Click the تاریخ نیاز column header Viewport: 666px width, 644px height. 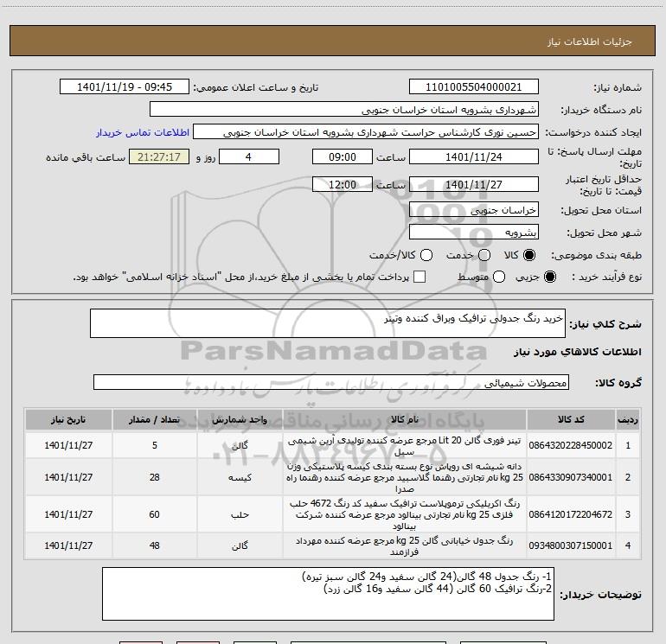[x=68, y=420]
